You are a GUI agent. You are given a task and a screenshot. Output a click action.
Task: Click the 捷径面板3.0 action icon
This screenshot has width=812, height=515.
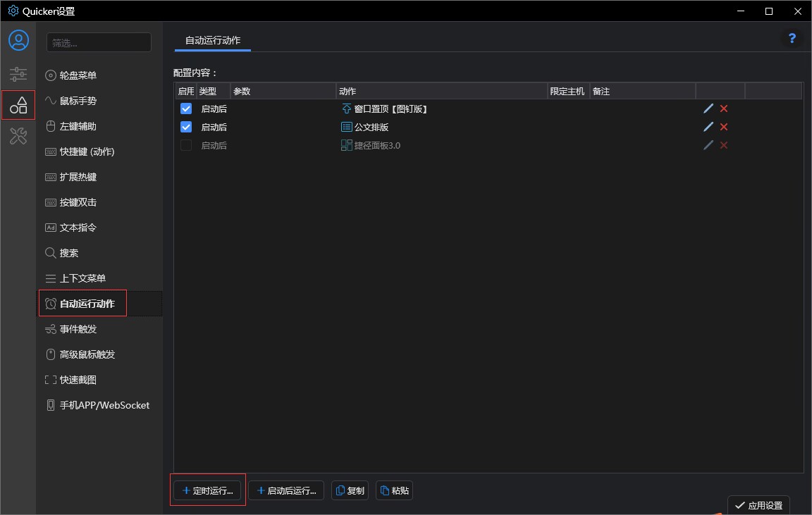pyautogui.click(x=347, y=145)
